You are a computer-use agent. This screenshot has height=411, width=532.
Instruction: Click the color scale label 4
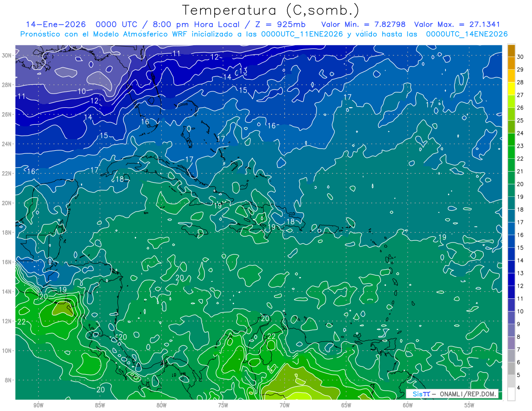[x=519, y=388]
